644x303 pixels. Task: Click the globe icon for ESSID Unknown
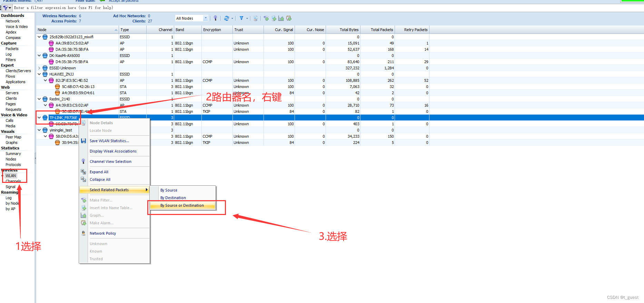[45, 68]
